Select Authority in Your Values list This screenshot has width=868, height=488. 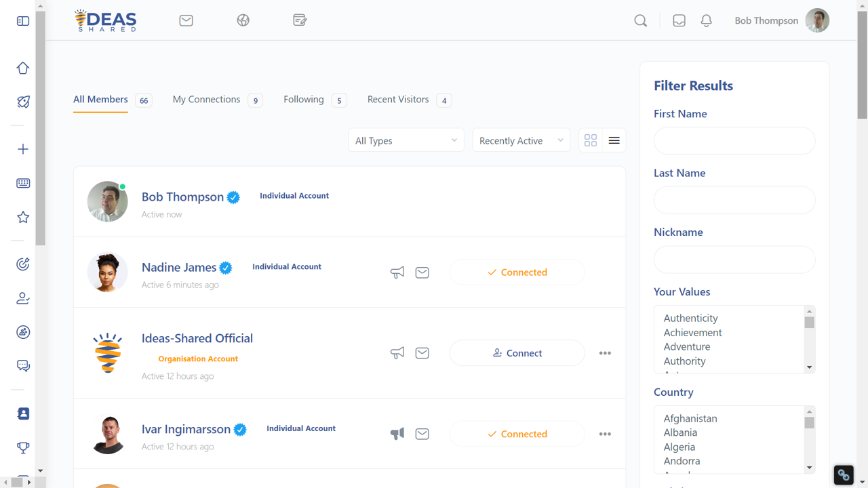coord(684,361)
